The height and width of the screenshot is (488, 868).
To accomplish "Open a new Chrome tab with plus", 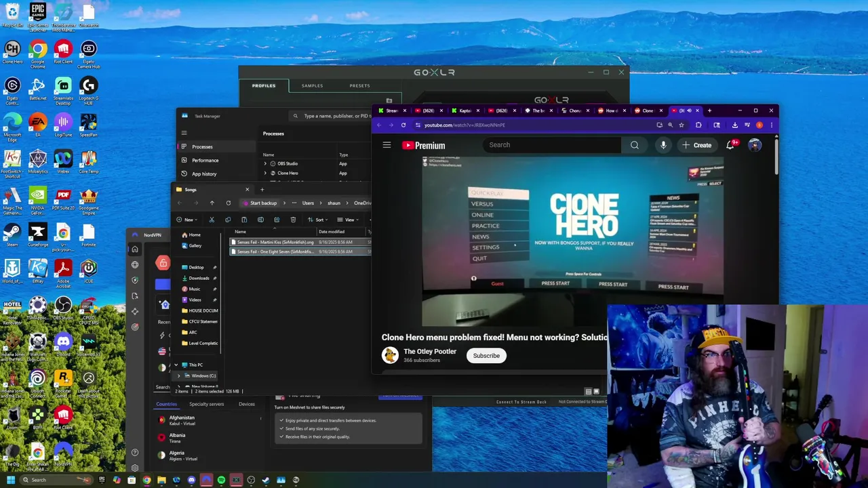I will point(709,110).
